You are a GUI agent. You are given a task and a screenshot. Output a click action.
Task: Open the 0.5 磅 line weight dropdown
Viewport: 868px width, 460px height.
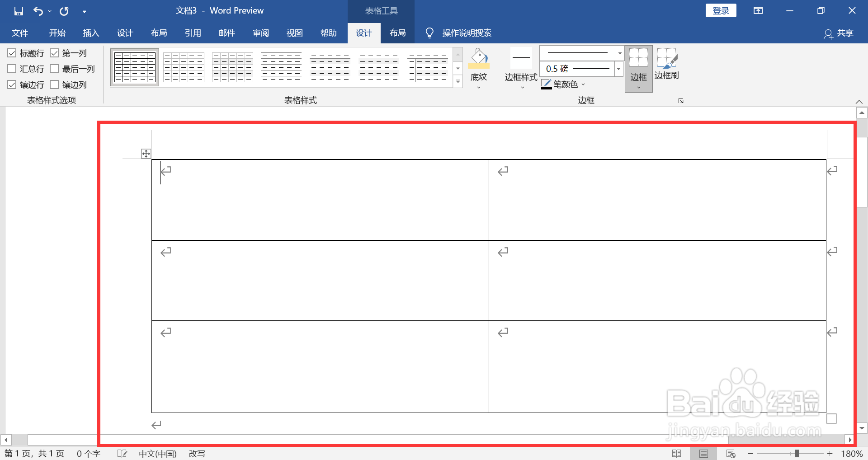(618, 69)
